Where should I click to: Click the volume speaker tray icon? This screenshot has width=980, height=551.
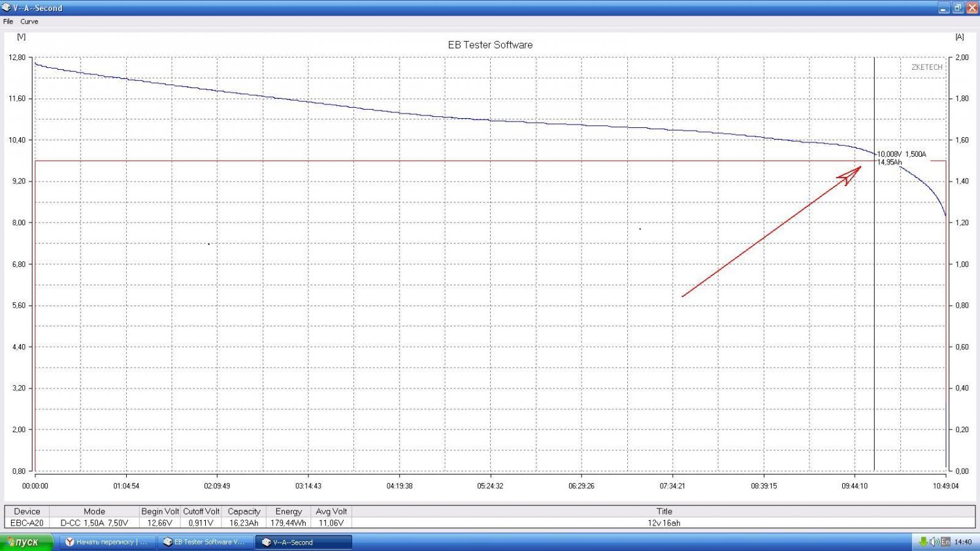934,542
